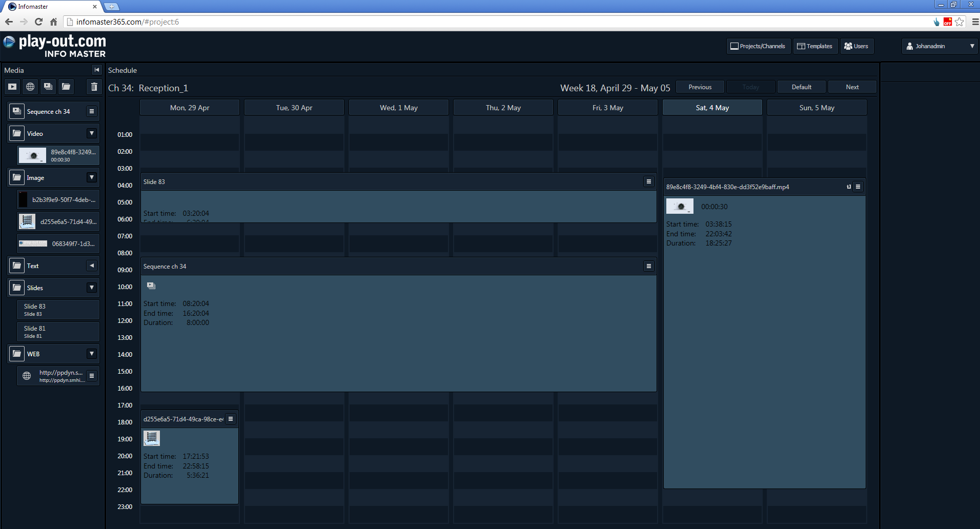Go to the Next week

[x=852, y=87]
